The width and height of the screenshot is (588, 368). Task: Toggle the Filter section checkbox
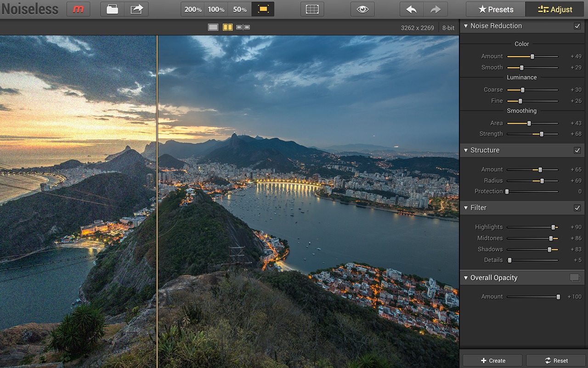coord(577,208)
